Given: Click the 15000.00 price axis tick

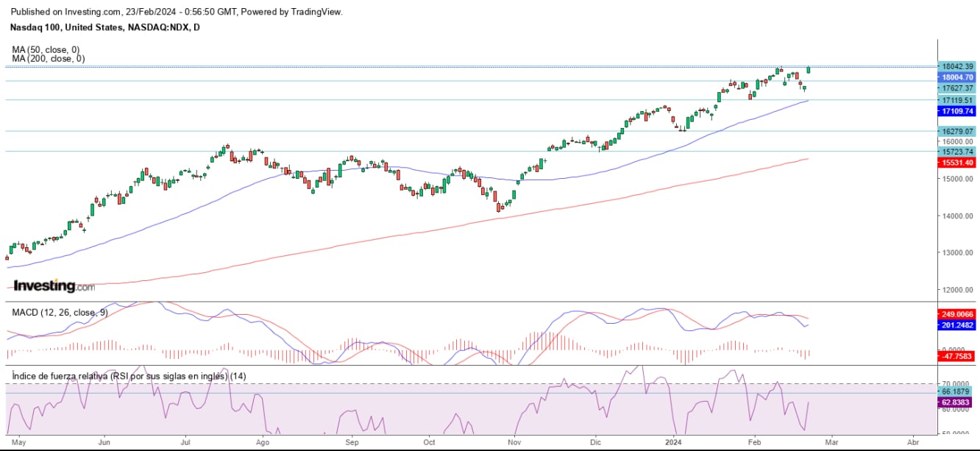Looking at the screenshot, I should [x=956, y=179].
